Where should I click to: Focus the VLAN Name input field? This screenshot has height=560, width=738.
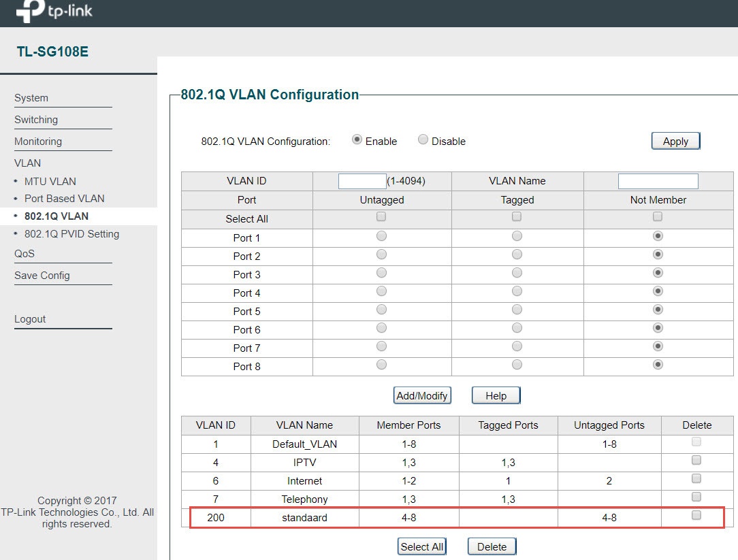(658, 181)
